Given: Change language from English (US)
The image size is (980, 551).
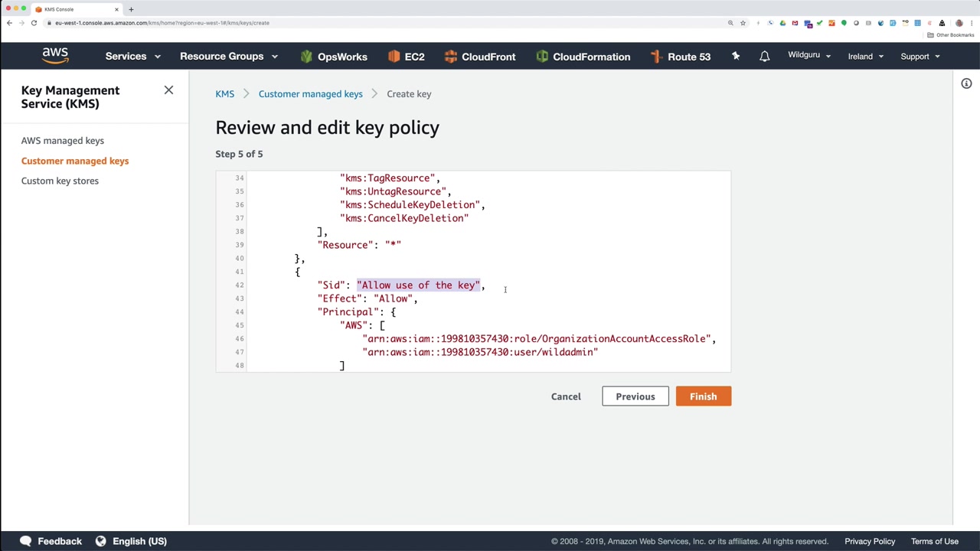Looking at the screenshot, I should [139, 541].
